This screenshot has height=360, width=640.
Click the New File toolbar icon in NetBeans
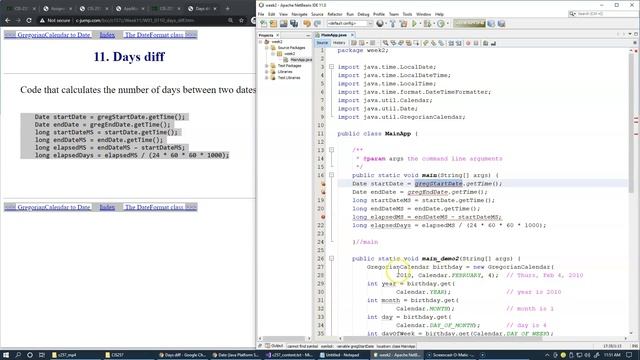pos(263,24)
